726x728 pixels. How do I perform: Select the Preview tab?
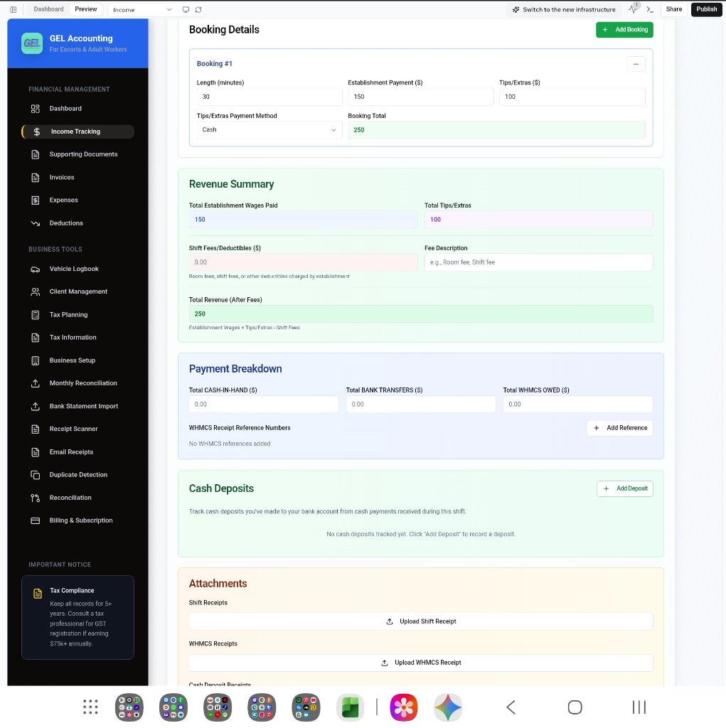(x=85, y=9)
